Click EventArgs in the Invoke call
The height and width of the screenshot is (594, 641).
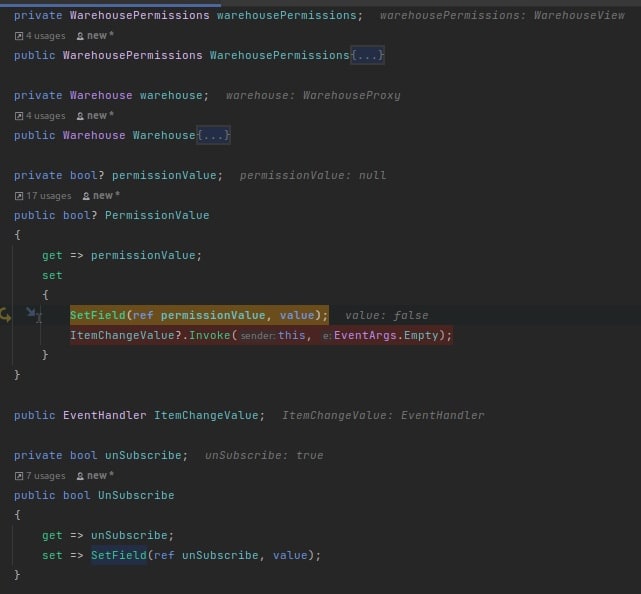pyautogui.click(x=365, y=336)
